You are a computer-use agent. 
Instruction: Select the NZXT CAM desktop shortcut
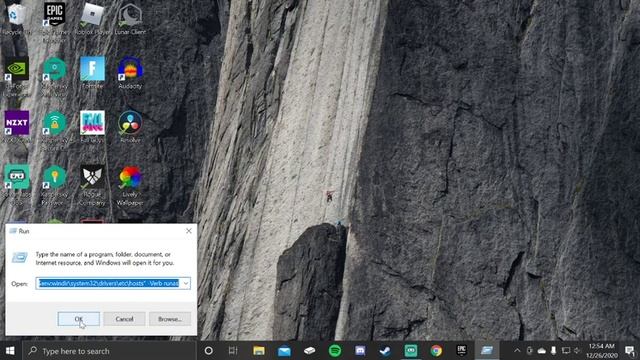click(x=16, y=127)
